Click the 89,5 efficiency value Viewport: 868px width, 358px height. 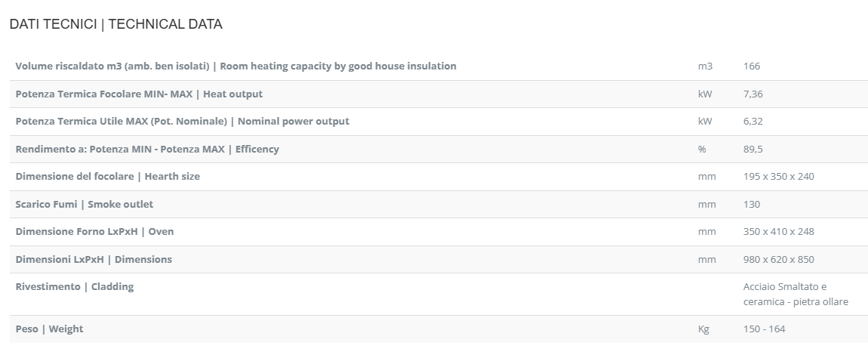tap(753, 150)
